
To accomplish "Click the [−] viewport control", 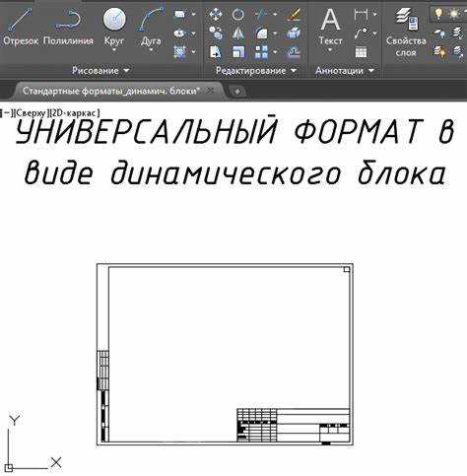I will tap(8, 113).
